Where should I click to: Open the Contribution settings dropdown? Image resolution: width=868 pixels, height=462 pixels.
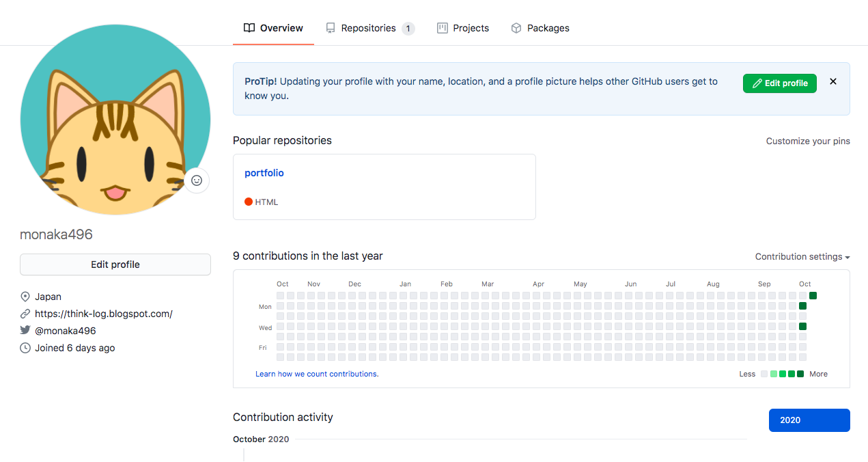click(x=802, y=257)
